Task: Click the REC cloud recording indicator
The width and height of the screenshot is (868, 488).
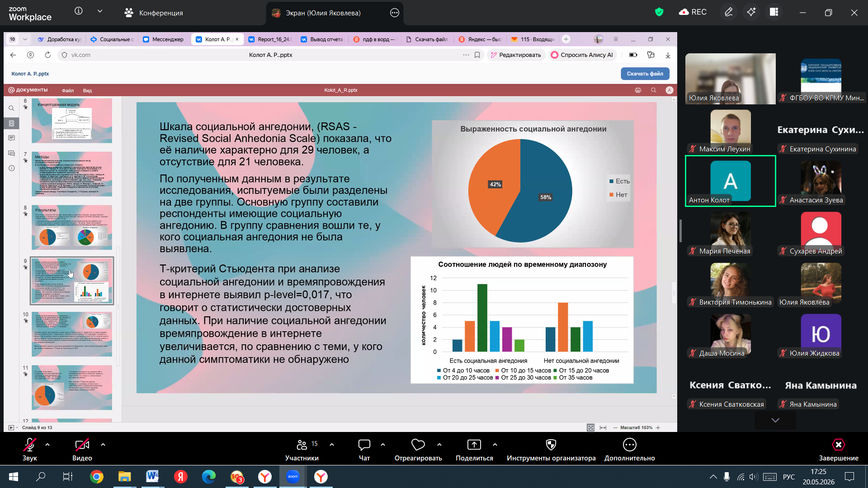Action: 693,12
